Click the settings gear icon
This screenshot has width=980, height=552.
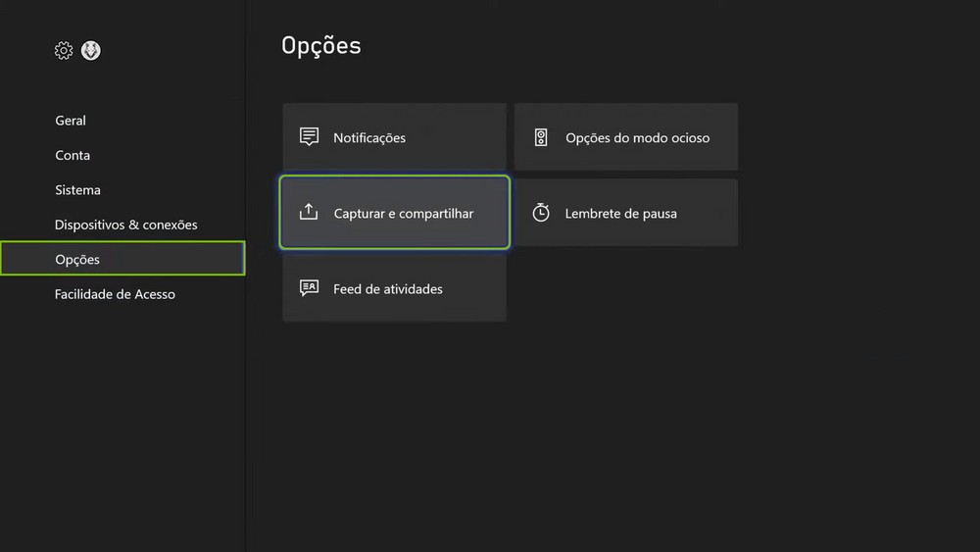(64, 51)
